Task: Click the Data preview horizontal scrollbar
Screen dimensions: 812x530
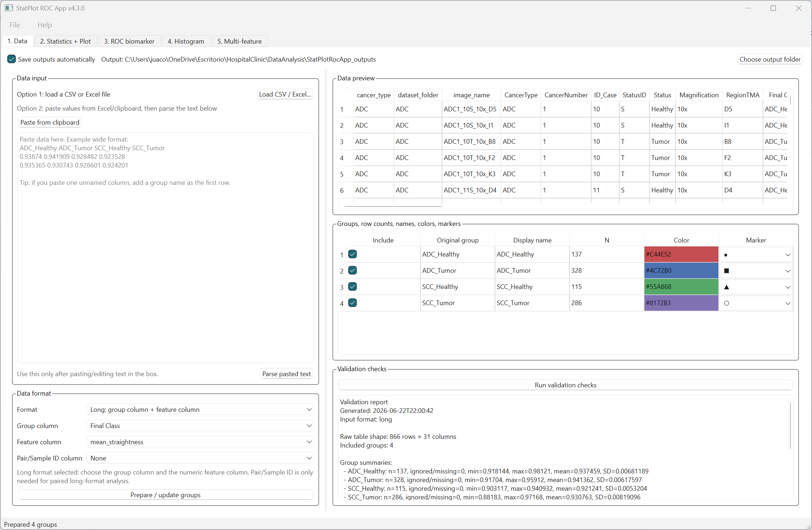Action: coord(393,206)
